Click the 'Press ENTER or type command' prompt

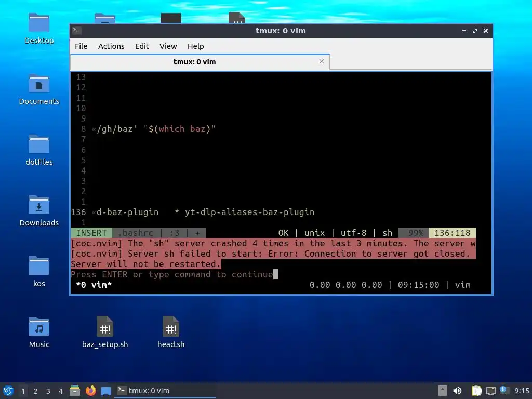171,274
